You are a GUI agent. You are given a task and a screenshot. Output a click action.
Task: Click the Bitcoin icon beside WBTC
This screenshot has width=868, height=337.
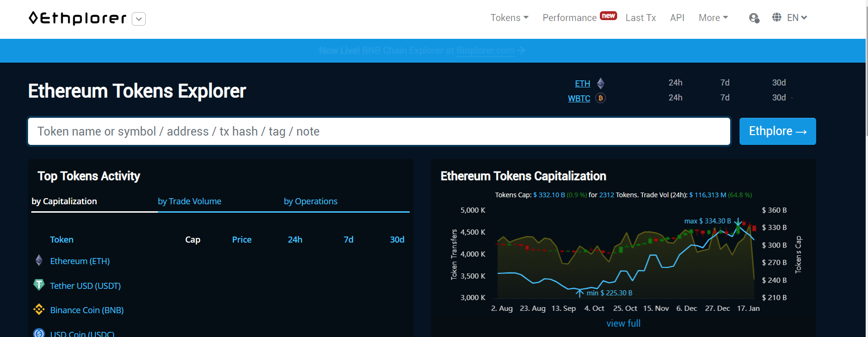coord(601,98)
